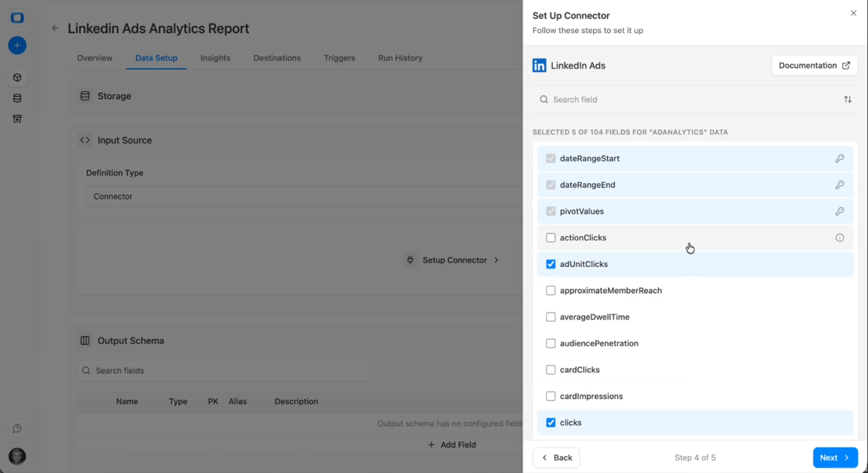
Task: Click the Input Source code brackets icon
Action: coord(85,140)
